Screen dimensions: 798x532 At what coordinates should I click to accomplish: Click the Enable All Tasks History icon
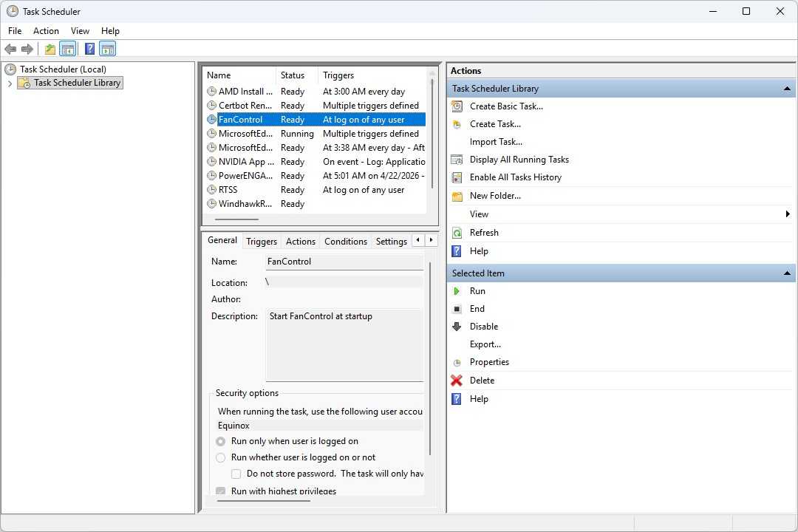[x=457, y=177]
